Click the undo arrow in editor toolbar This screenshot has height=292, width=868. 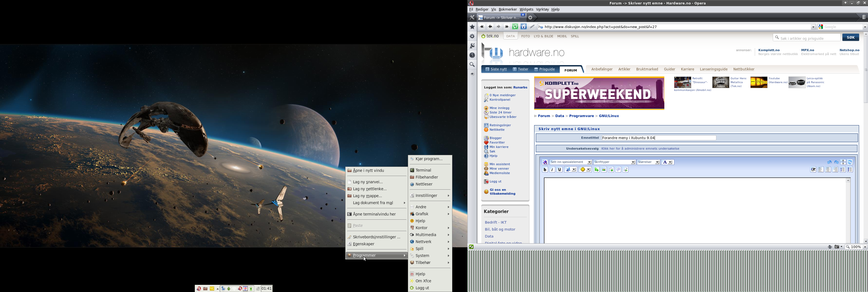(x=829, y=162)
